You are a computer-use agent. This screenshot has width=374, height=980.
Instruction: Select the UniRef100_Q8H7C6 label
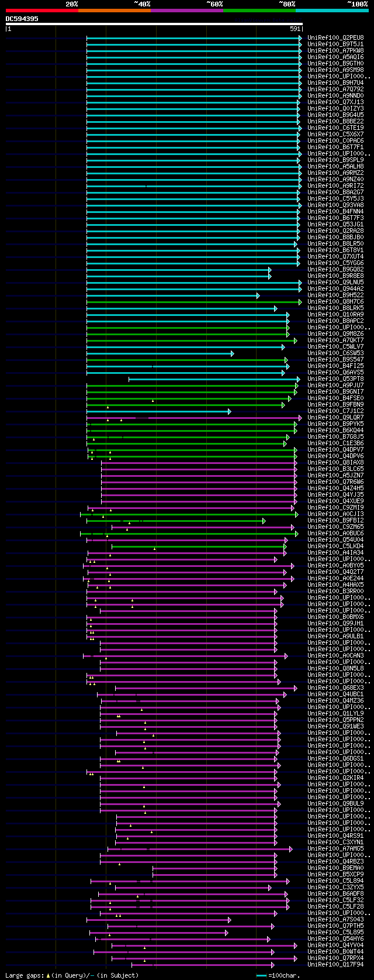click(335, 301)
